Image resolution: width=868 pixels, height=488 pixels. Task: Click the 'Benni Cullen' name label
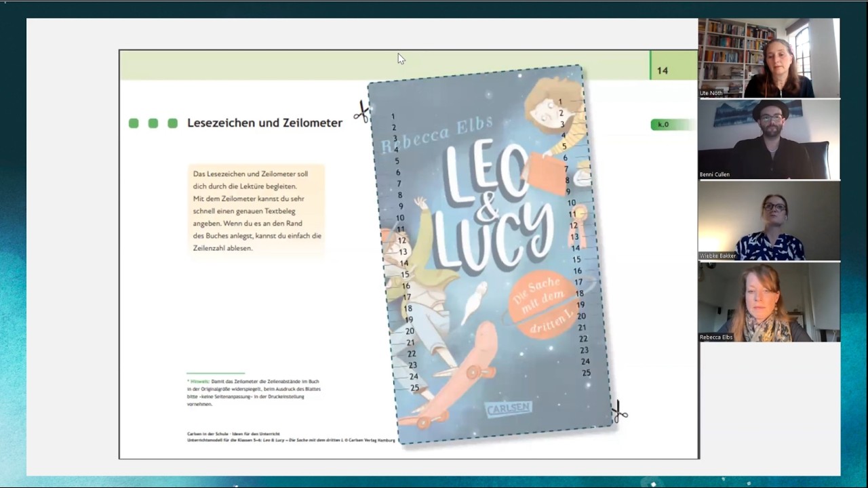click(715, 174)
